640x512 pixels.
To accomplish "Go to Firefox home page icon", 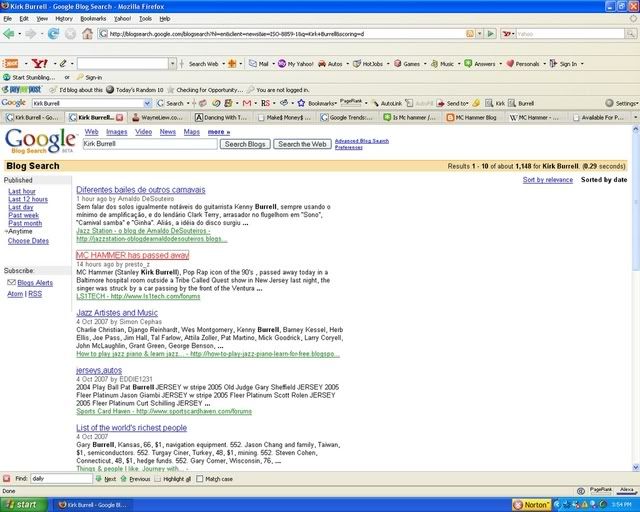I will coord(87,34).
